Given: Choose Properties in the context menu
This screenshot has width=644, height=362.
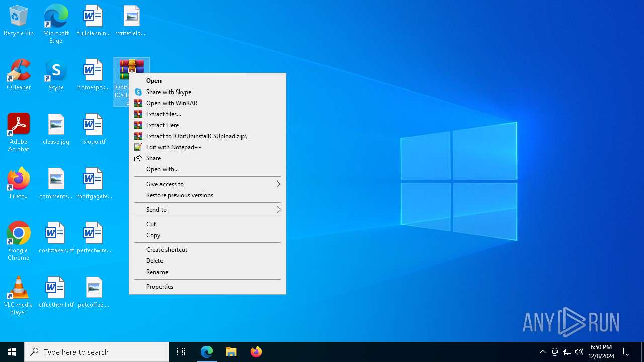Looking at the screenshot, I should coord(207,287).
